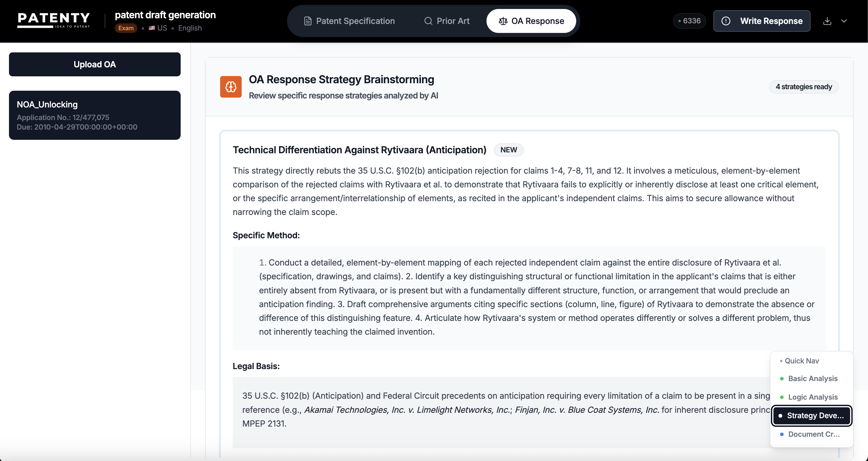The image size is (868, 461).
Task: Click the download icon in header
Action: [x=827, y=21]
